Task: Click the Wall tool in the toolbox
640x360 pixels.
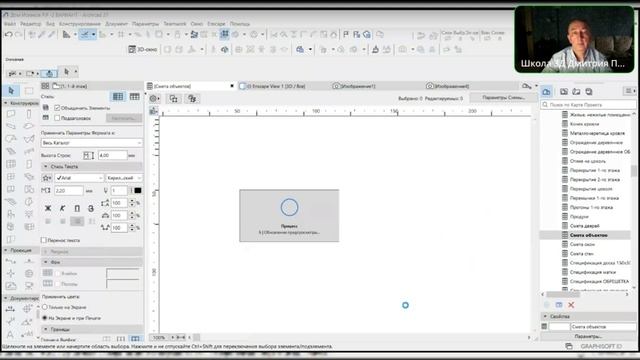Action: [x=11, y=114]
